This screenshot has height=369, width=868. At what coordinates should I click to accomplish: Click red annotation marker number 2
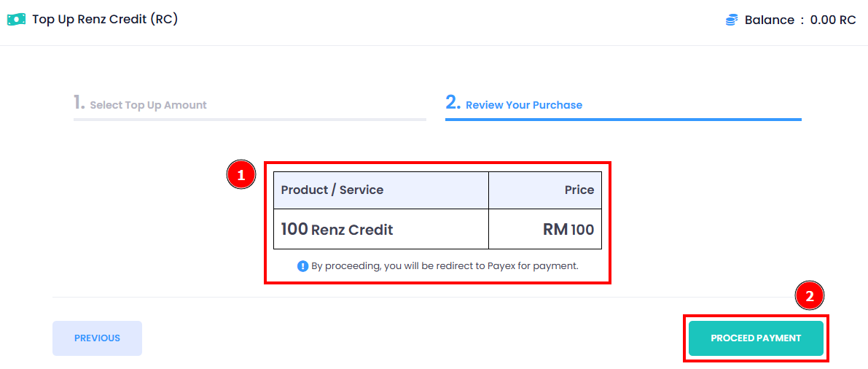(810, 296)
